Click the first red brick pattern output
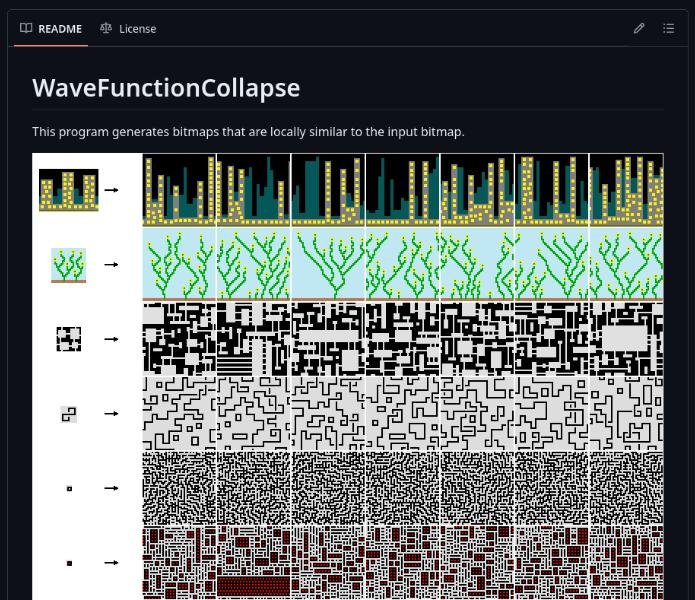 [179, 562]
